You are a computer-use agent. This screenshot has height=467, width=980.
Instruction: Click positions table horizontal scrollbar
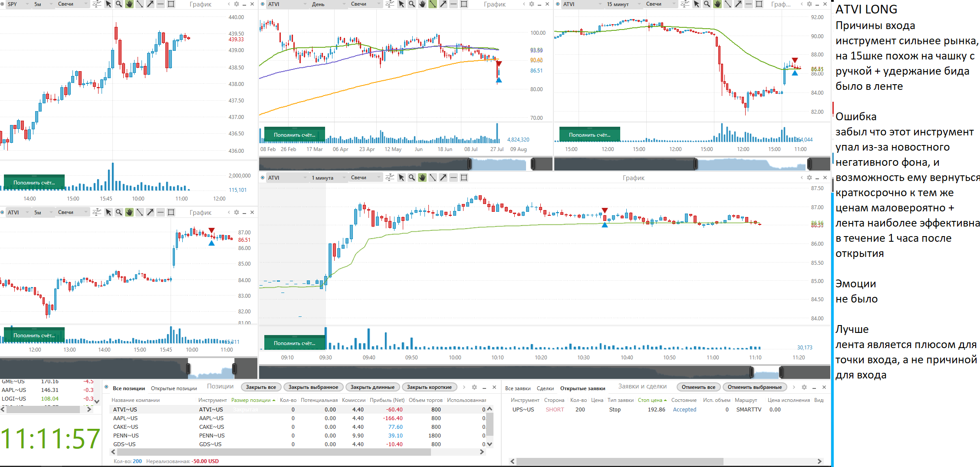(x=274, y=452)
